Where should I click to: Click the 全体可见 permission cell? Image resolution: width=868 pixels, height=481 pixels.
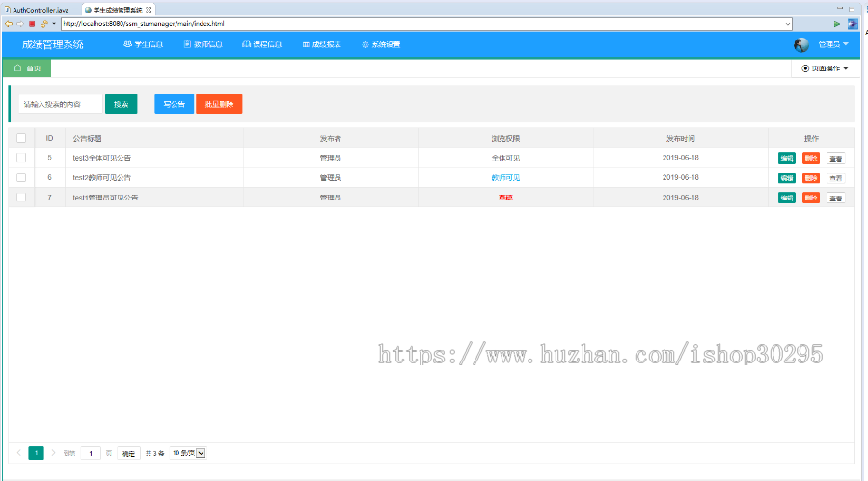pos(505,158)
